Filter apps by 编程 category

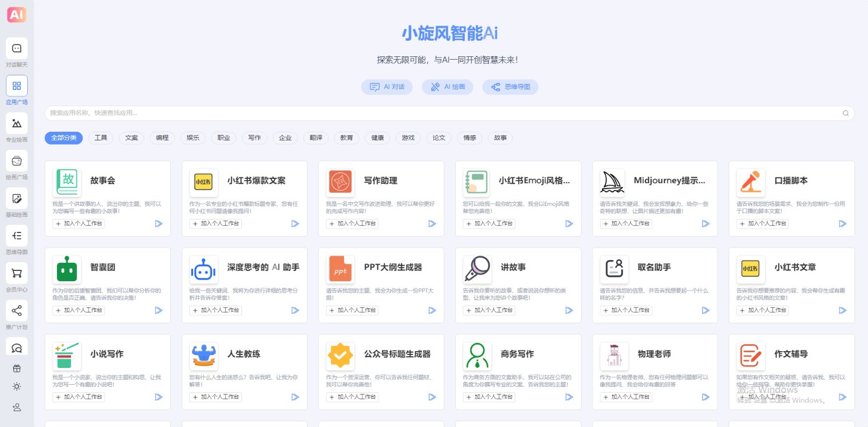coord(162,138)
